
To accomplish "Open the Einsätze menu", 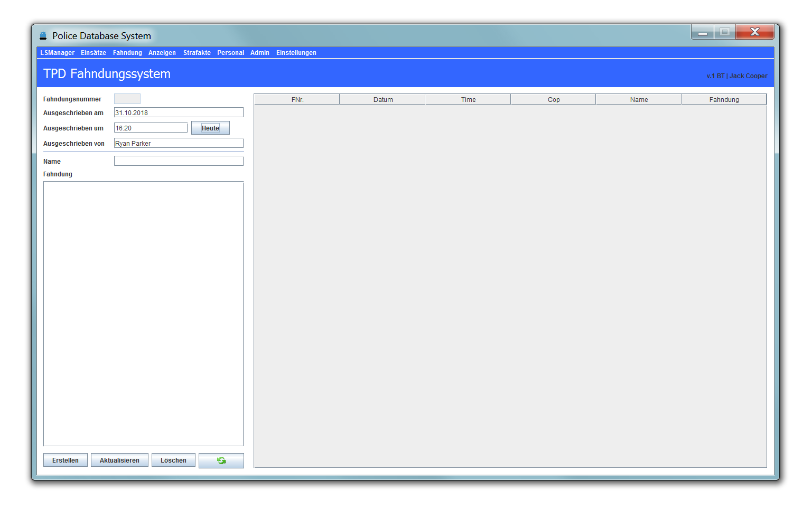I will click(94, 53).
